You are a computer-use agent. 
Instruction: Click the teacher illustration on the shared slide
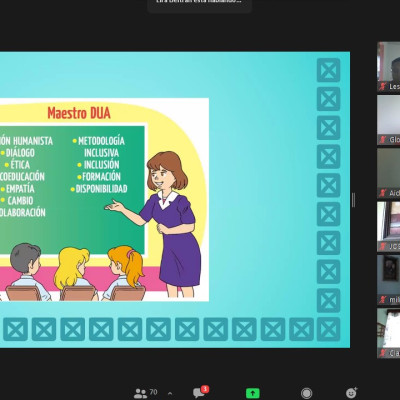[163, 224]
